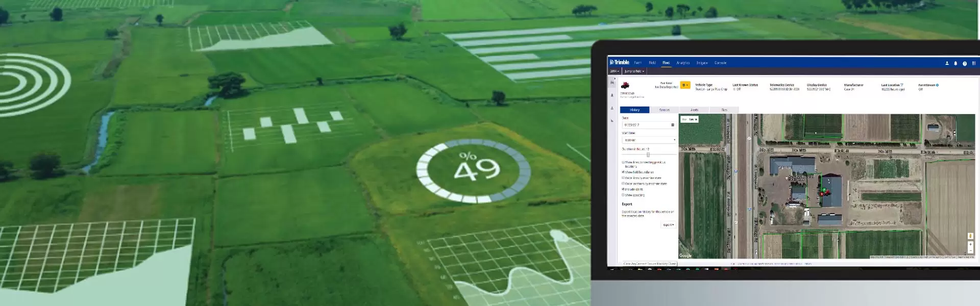This screenshot has height=306, width=980.
Task: Toggle Show lines connecting previous locations
Action: 623,162
